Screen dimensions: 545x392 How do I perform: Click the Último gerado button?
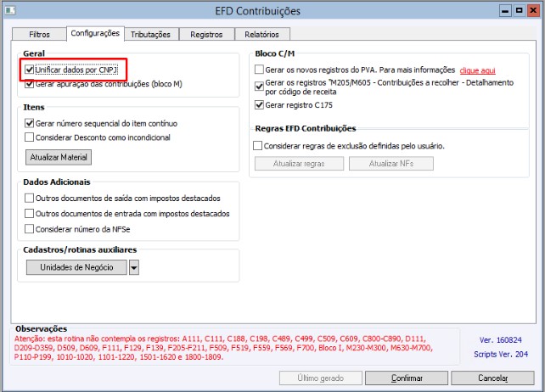coord(321,378)
